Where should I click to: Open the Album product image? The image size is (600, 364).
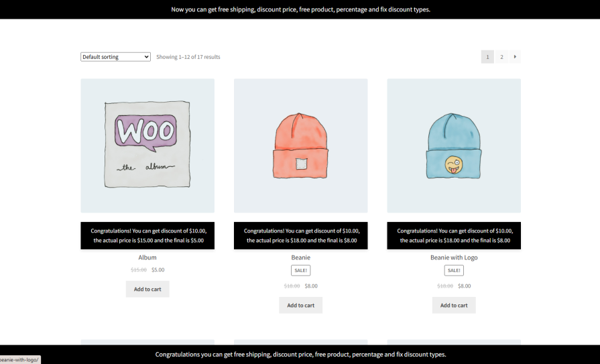click(x=147, y=145)
